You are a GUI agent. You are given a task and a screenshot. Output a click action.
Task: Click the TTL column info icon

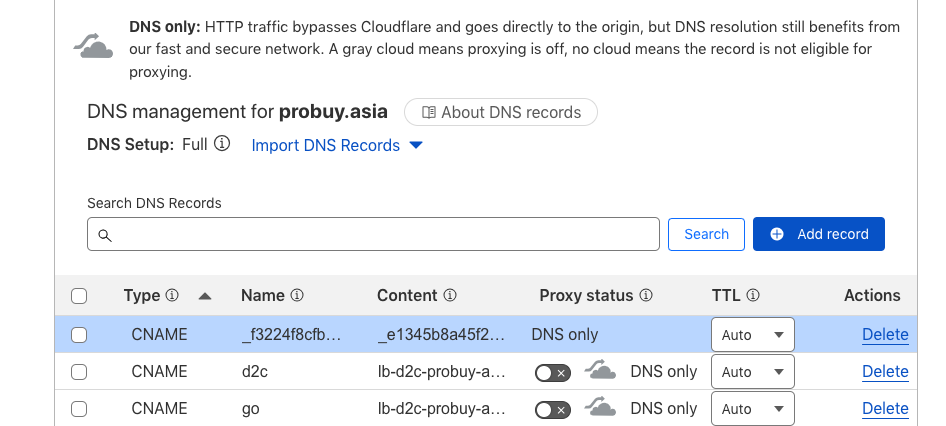[752, 296]
